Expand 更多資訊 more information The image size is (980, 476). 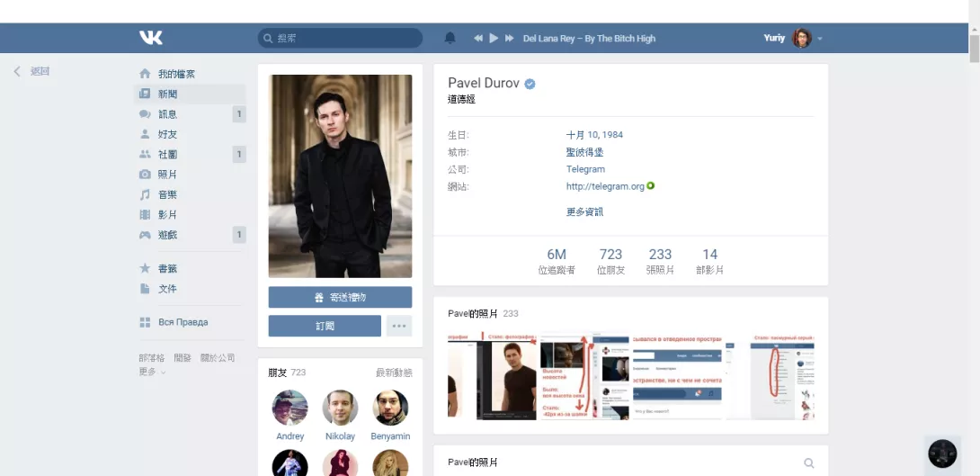pos(585,212)
